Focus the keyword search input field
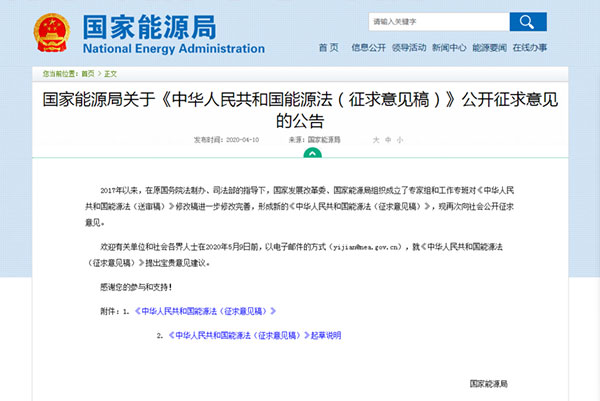This screenshot has width=600, height=401. (439, 22)
